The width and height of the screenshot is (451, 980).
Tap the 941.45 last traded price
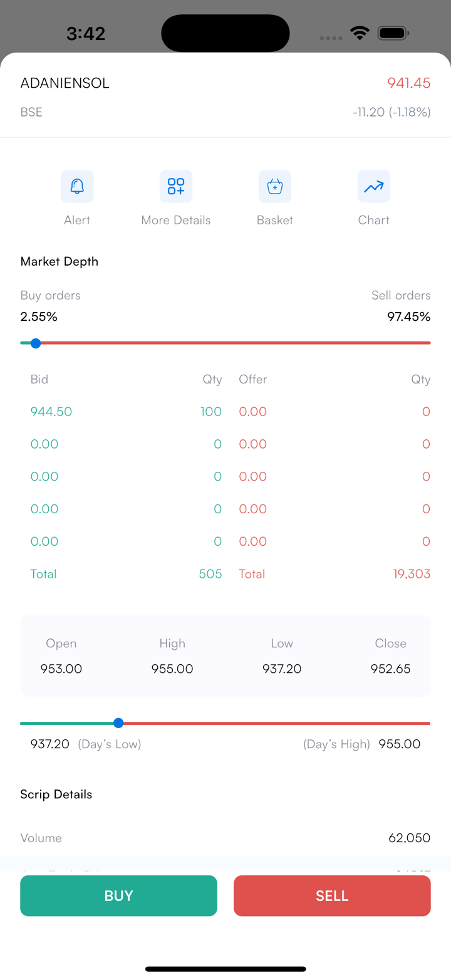point(408,83)
